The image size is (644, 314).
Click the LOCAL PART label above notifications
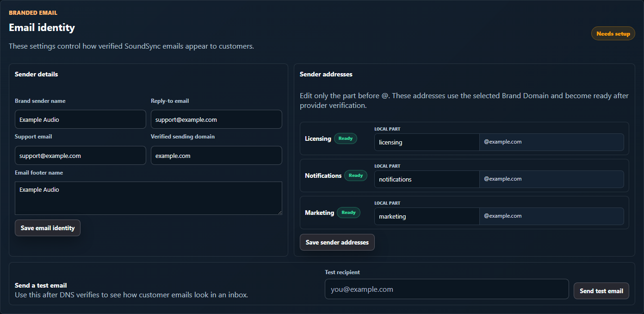(387, 166)
